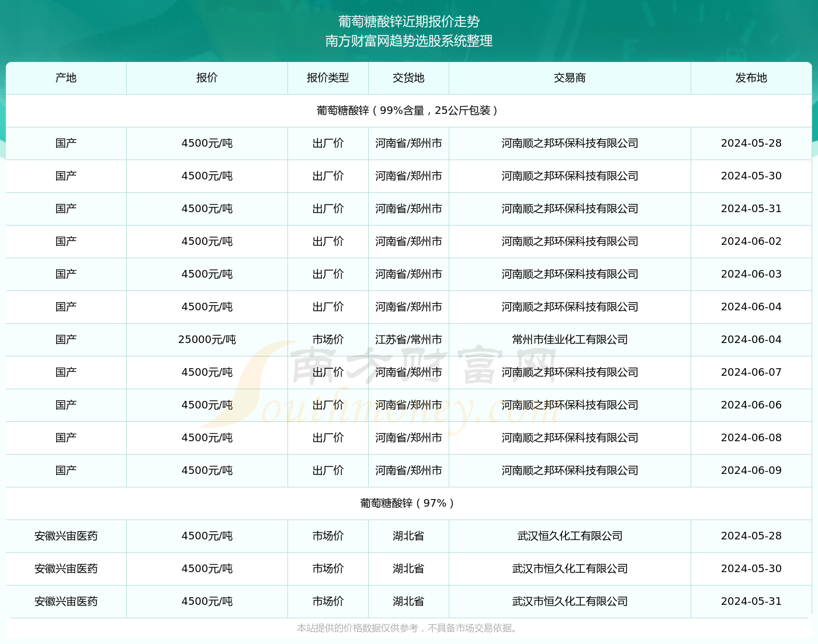Click date 2024-06-04 in 常州市佳业化工 row

[751, 340]
